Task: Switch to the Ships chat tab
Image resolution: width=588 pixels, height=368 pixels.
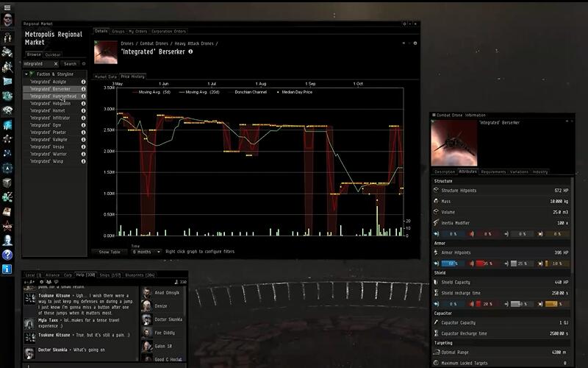Action: click(110, 275)
